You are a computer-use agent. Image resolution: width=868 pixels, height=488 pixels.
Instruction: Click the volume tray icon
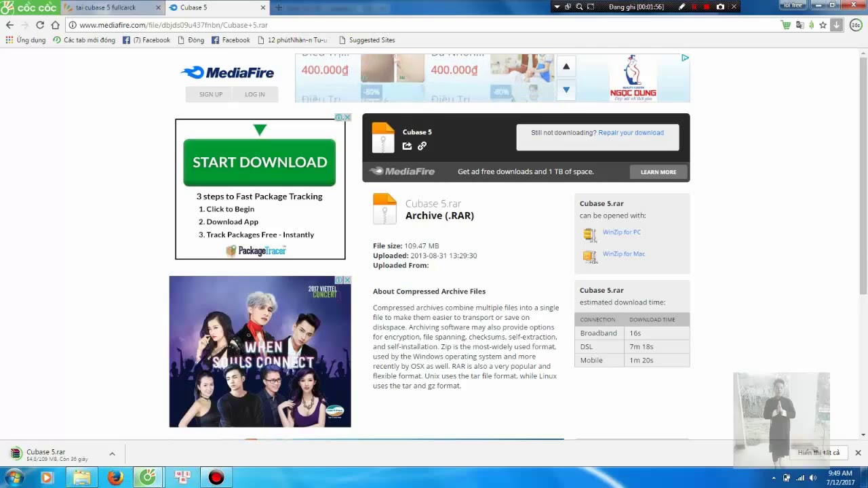pos(813,478)
